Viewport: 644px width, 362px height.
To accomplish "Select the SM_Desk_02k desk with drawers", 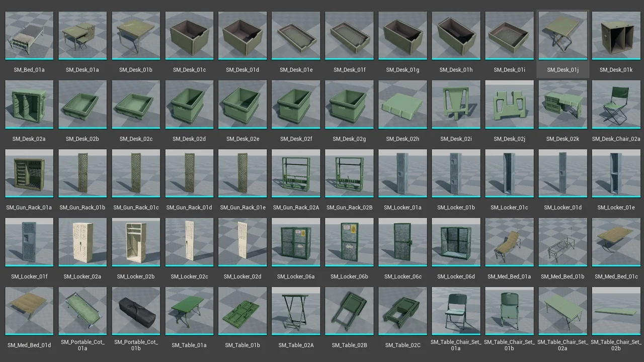I will 562,105.
